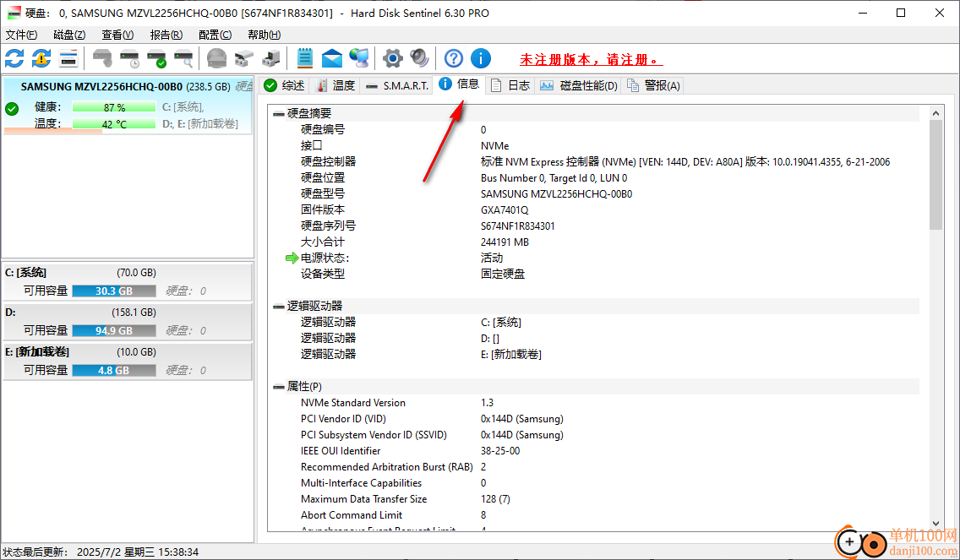Open the 文件(F) menu
The height and width of the screenshot is (560, 960).
coord(21,35)
